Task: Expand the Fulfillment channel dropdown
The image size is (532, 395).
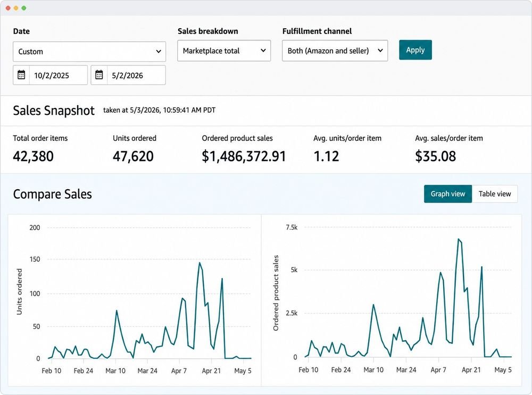Action: (x=335, y=51)
